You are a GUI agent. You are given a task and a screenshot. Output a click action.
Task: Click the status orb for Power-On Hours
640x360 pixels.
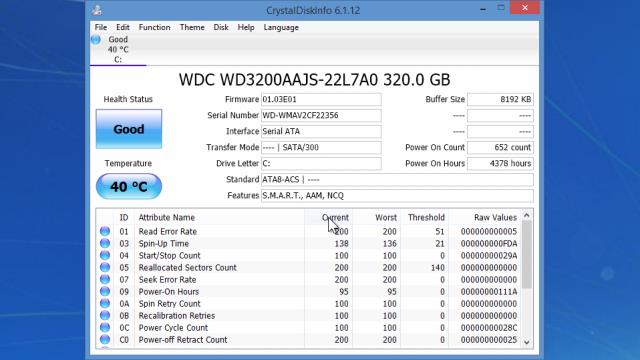(x=105, y=291)
